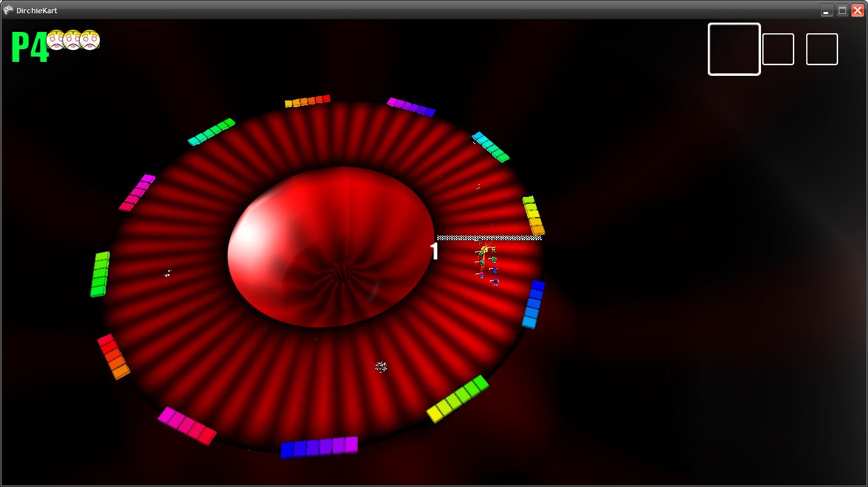The width and height of the screenshot is (868, 487).
Task: Pick the dark blue kart
Action: pos(494,271)
